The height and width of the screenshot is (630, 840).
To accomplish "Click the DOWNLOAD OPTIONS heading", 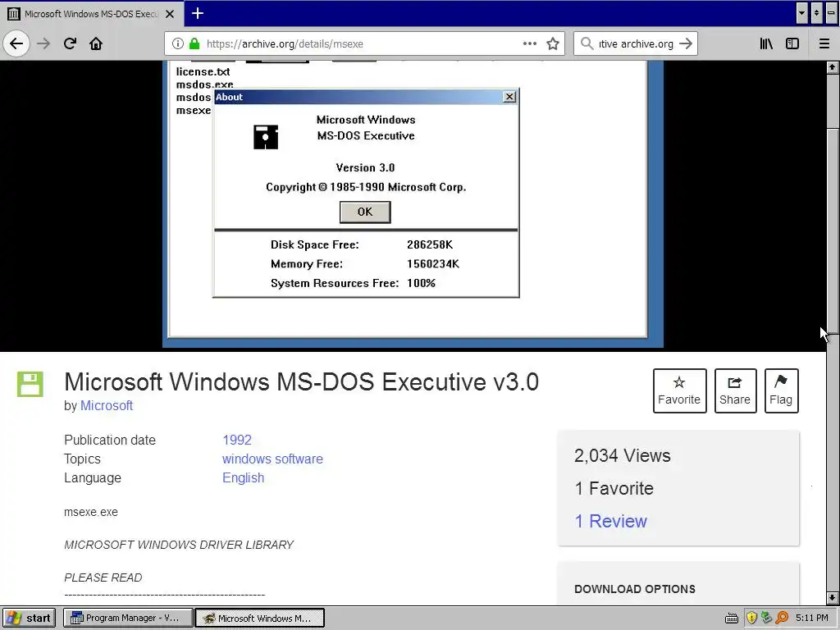I will coord(635,589).
